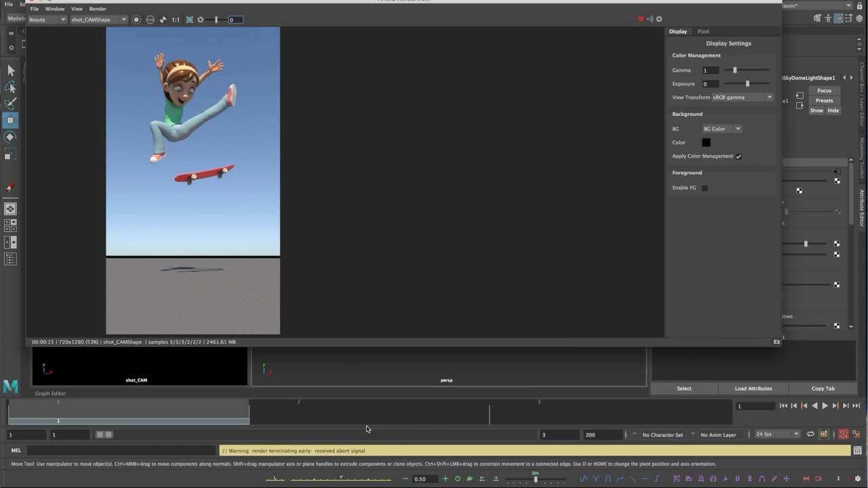Toggle the crop region icon in render view
Viewport: 868px width, 488px height.
pos(189,20)
